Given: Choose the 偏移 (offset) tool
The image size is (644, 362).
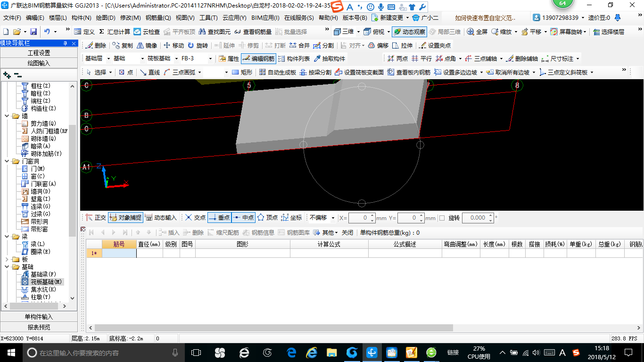Looking at the screenshot, I should [378, 46].
